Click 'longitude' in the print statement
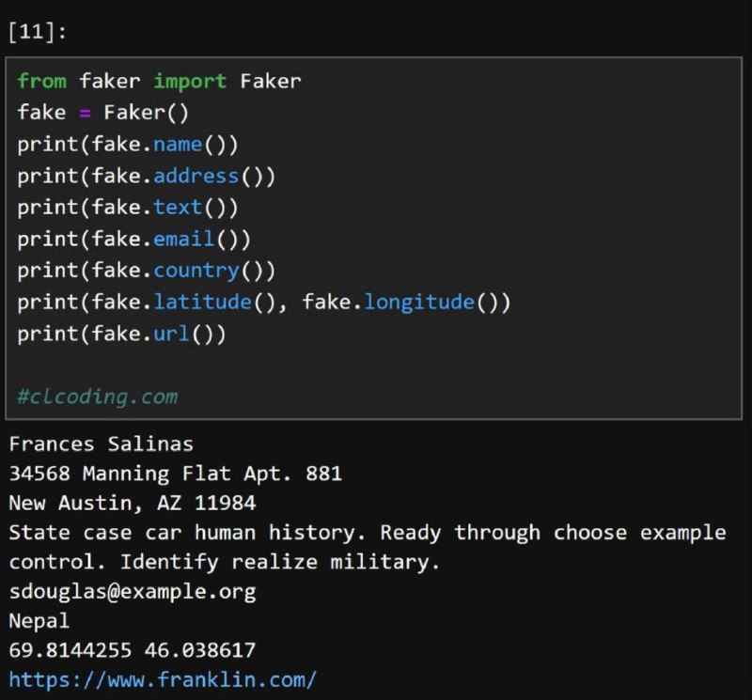The image size is (752, 700). (419, 302)
